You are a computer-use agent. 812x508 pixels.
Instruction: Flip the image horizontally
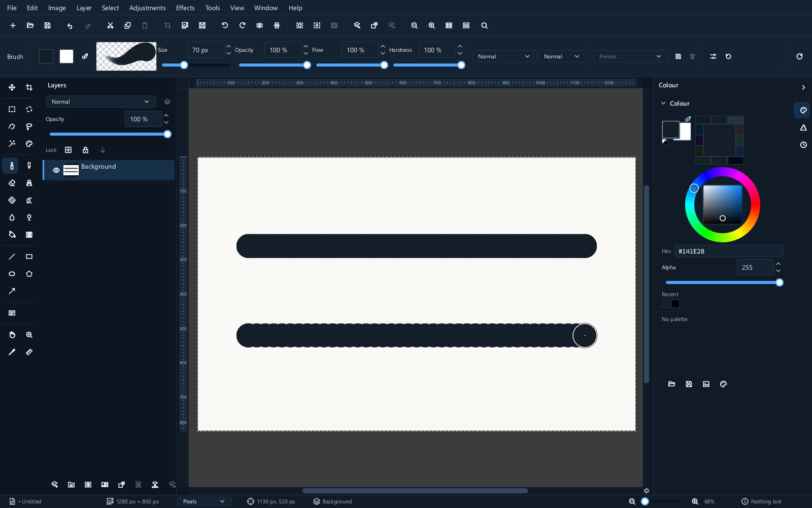[259, 25]
